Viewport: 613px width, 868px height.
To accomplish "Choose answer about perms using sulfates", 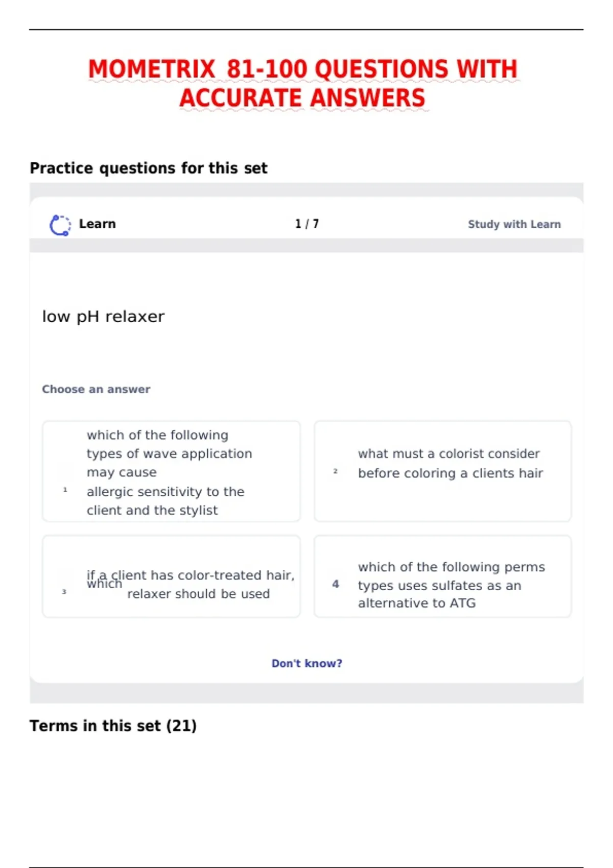I will 443,576.
